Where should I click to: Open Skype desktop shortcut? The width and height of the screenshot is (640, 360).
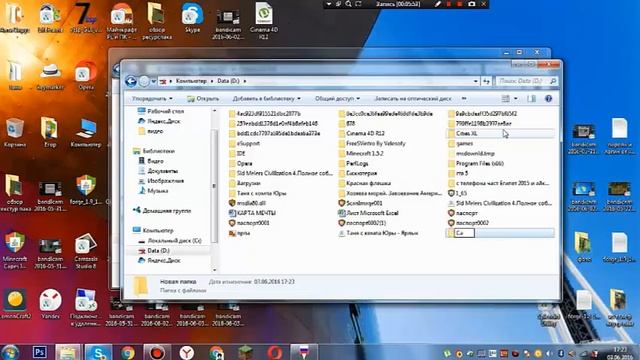pos(192,18)
